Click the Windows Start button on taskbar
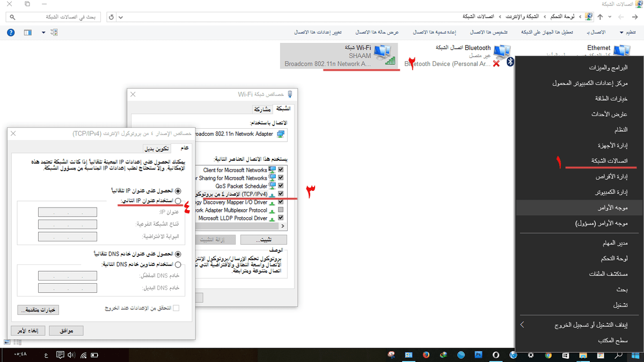This screenshot has width=644, height=362. 636,355
